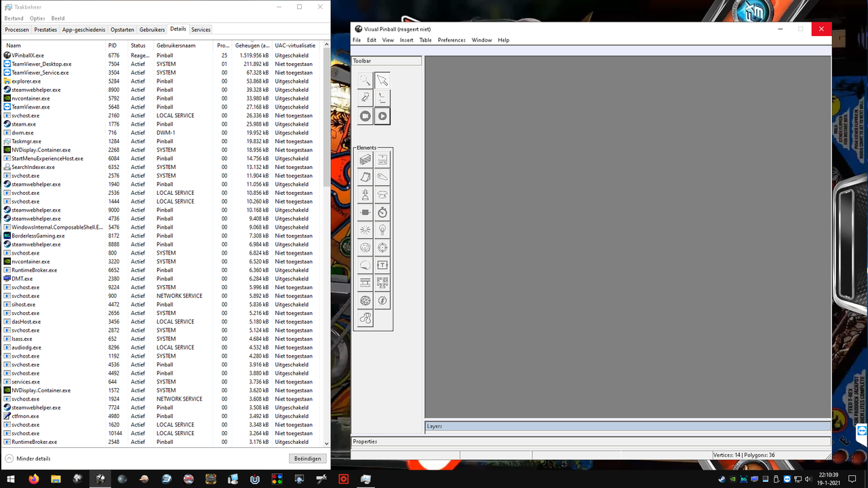The image size is (868, 488).
Task: Insert a Textbox element (T icon)
Action: click(382, 265)
